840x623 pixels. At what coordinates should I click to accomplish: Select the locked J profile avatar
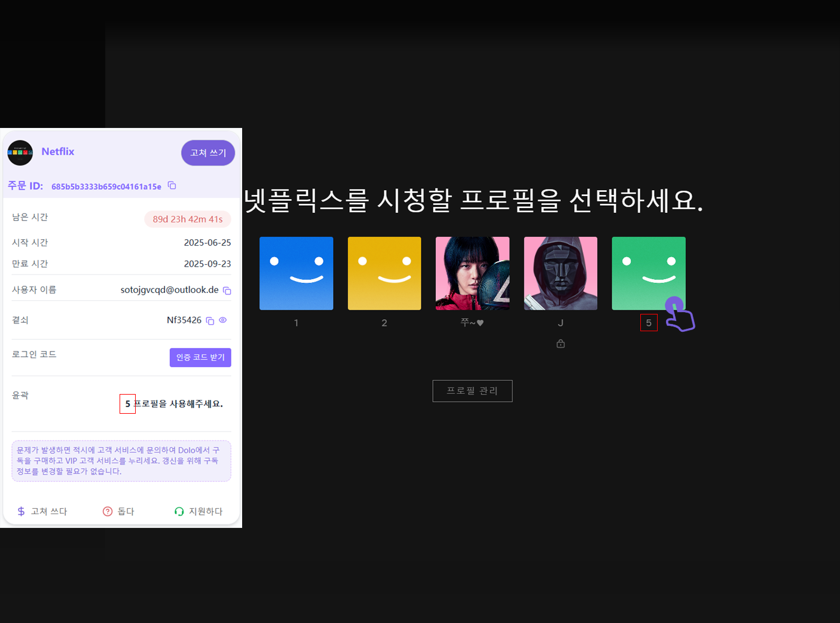(560, 273)
